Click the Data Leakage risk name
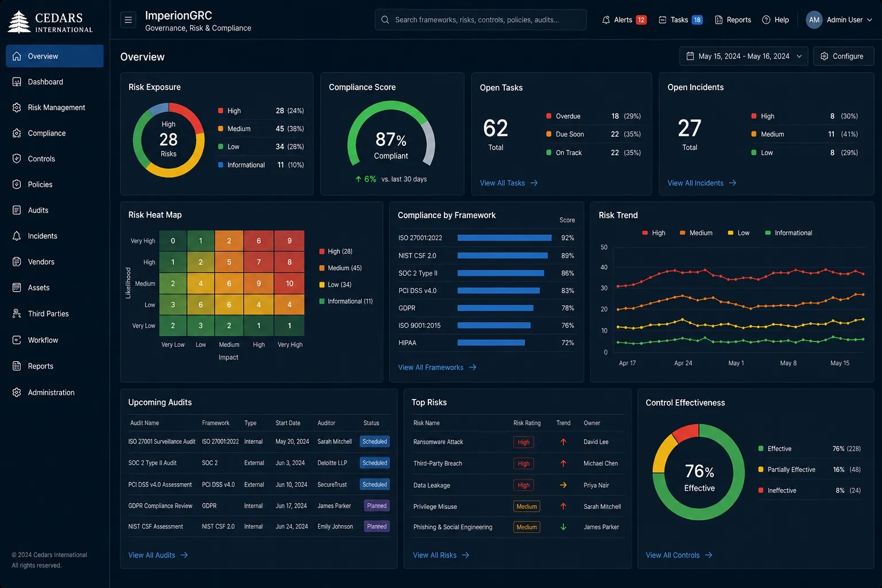Image resolution: width=882 pixels, height=588 pixels. [432, 485]
